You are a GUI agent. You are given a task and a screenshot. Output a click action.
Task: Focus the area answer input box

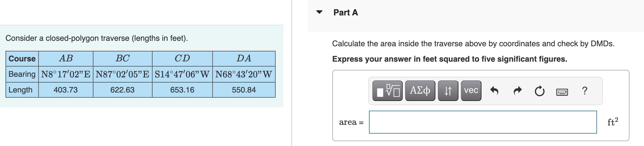pos(483,122)
